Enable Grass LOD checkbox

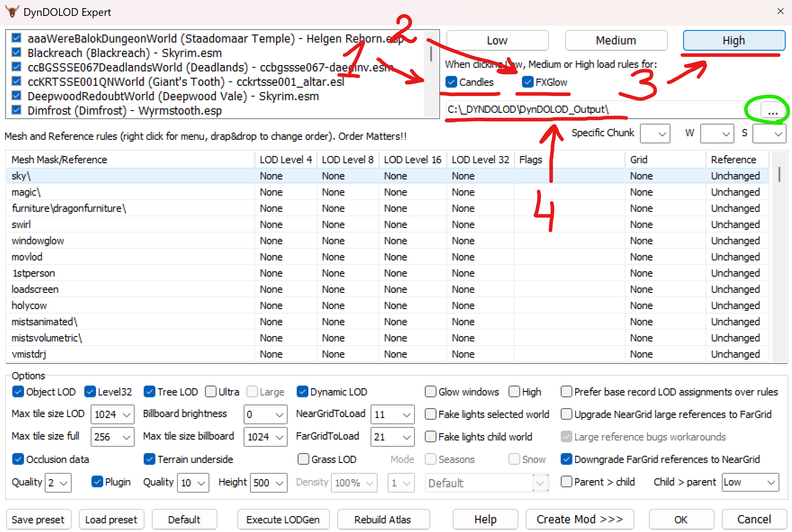click(x=303, y=459)
